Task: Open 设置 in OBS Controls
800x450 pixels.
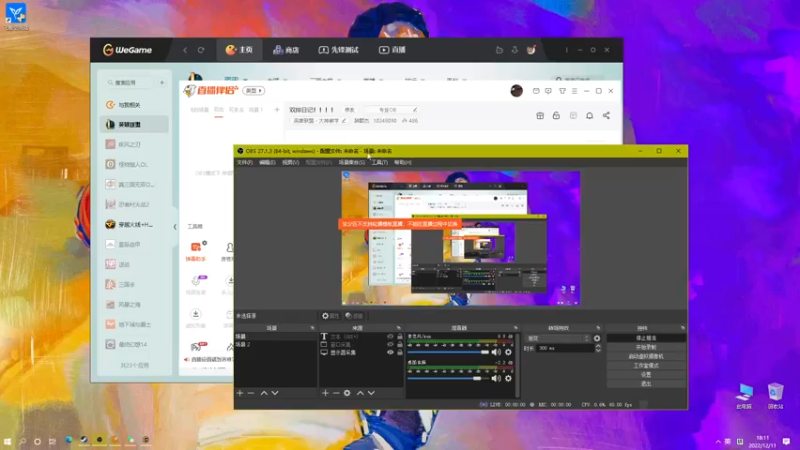Action: 646,374
